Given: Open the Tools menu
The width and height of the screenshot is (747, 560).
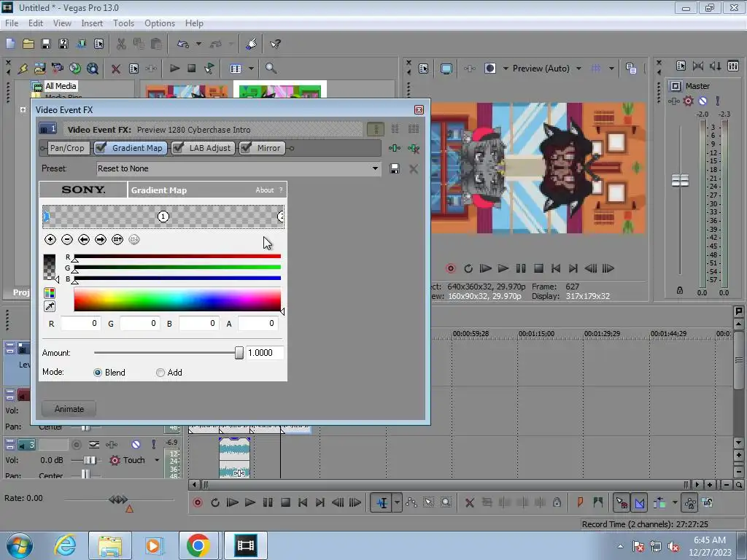Looking at the screenshot, I should 123,23.
